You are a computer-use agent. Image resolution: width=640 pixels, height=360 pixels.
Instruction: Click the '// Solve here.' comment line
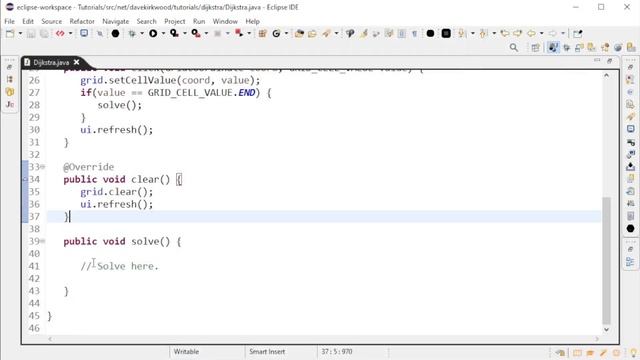click(x=120, y=266)
